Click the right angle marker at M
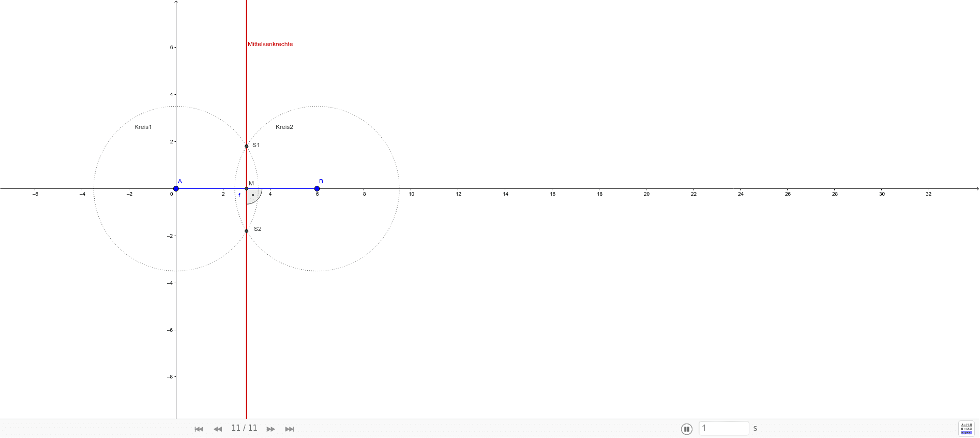 tap(253, 195)
